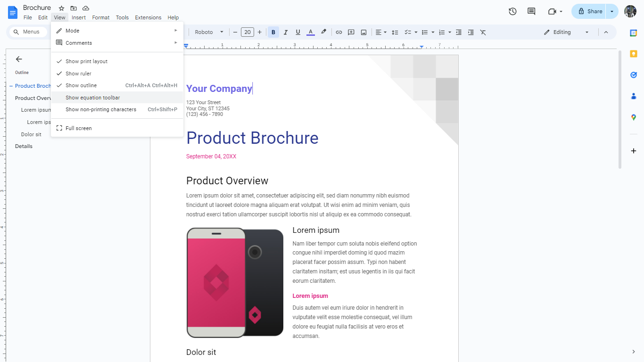Toggle bold formatting button

273,32
